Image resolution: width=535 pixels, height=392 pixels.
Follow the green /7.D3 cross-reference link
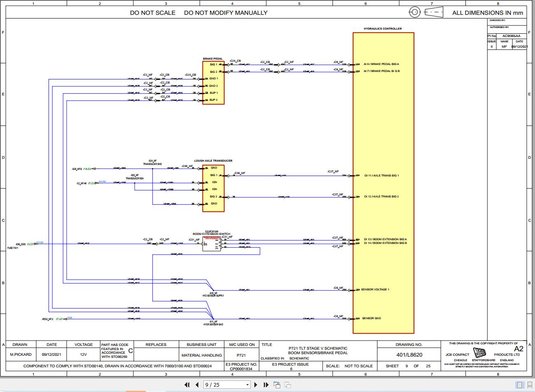pyautogui.click(x=92, y=182)
